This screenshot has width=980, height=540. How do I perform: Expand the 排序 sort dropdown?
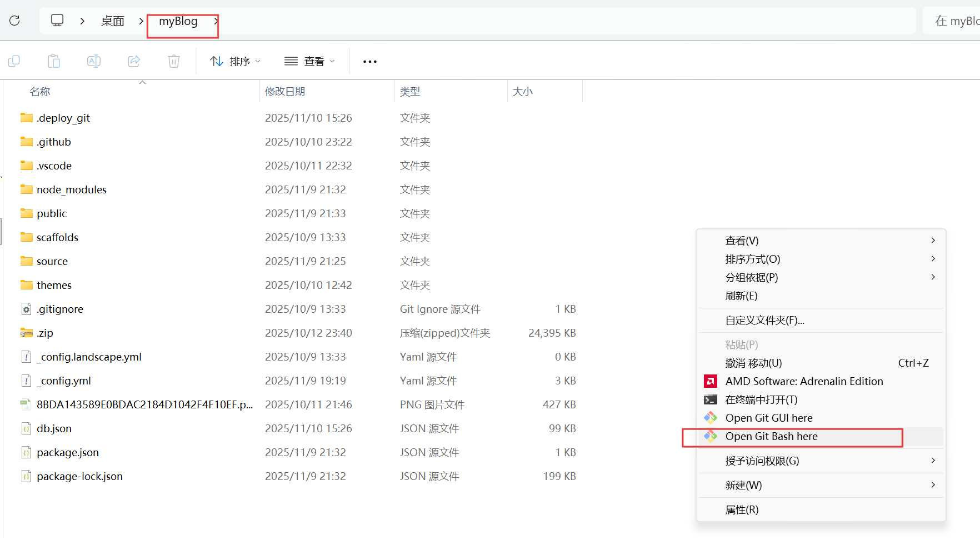(235, 61)
